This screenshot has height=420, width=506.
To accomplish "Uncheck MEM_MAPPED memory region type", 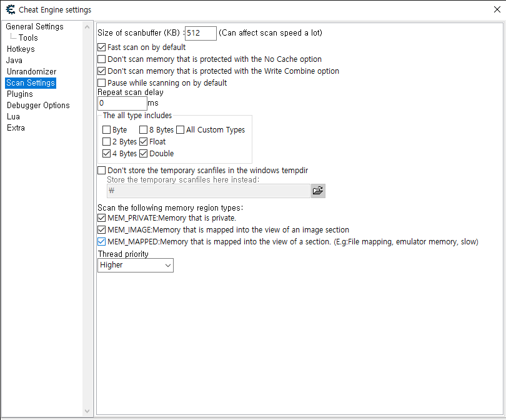I will (x=102, y=242).
